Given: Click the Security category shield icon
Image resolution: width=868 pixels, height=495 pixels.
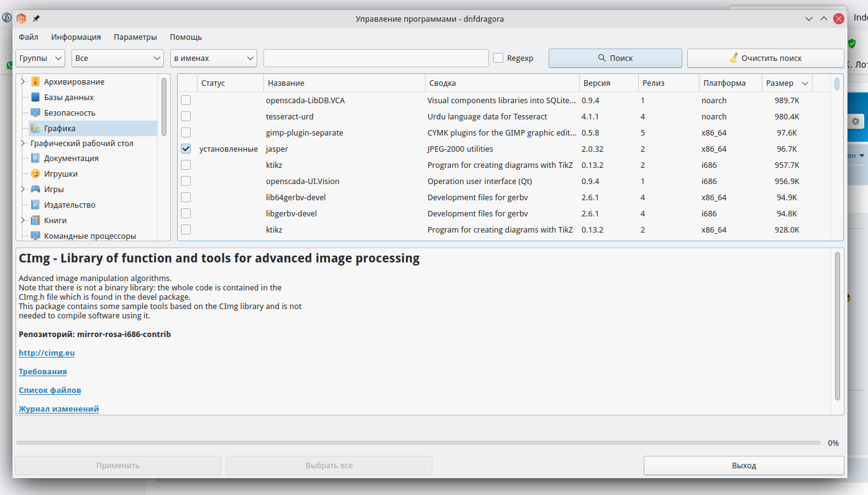Looking at the screenshot, I should click(x=35, y=113).
